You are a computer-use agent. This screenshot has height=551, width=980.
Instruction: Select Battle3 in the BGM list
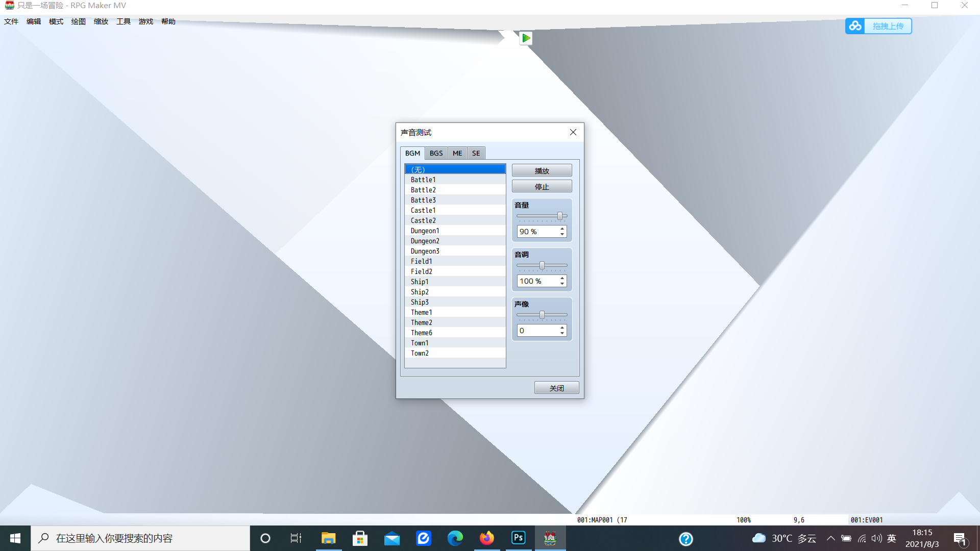(x=455, y=200)
